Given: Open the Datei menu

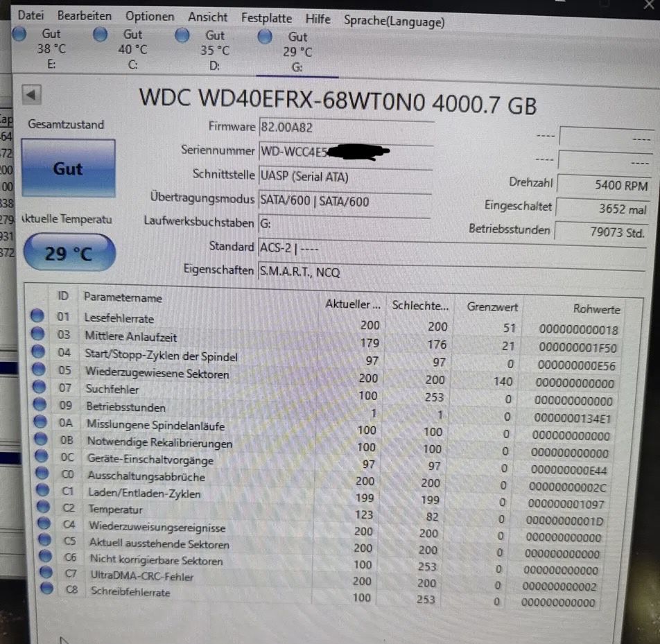Looking at the screenshot, I should tap(31, 15).
